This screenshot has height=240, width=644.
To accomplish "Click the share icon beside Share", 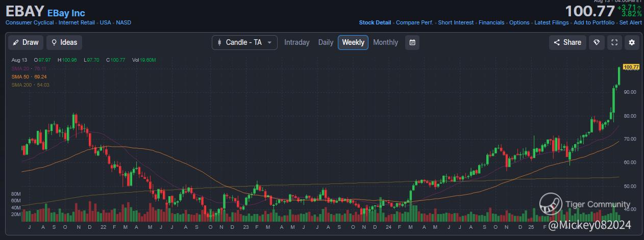I will pos(557,42).
